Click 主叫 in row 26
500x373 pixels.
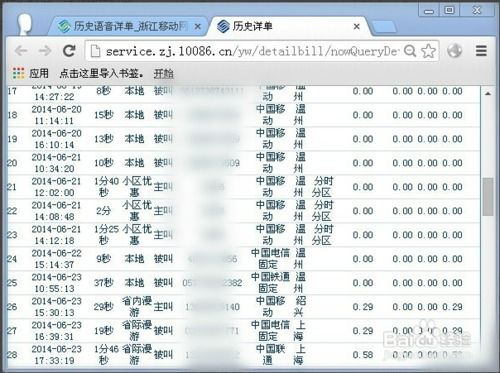click(x=163, y=307)
